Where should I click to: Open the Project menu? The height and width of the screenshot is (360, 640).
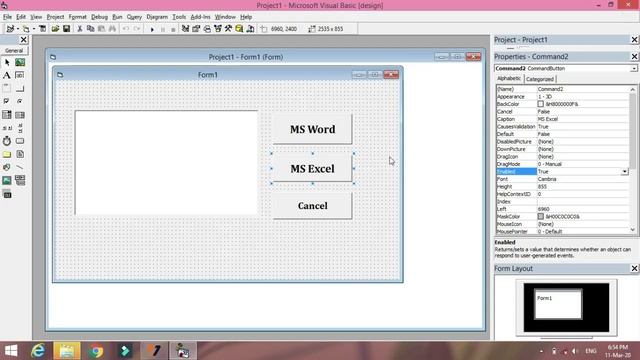click(x=55, y=17)
